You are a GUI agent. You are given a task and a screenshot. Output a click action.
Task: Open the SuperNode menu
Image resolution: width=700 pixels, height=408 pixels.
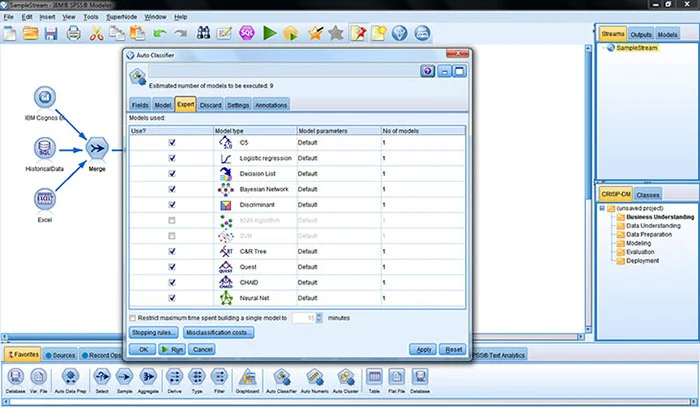(121, 17)
